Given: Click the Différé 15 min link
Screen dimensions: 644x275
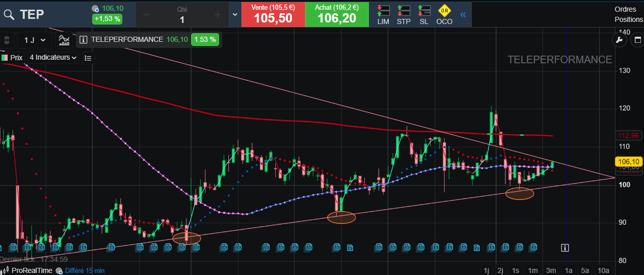Looking at the screenshot, I should click(x=85, y=270).
